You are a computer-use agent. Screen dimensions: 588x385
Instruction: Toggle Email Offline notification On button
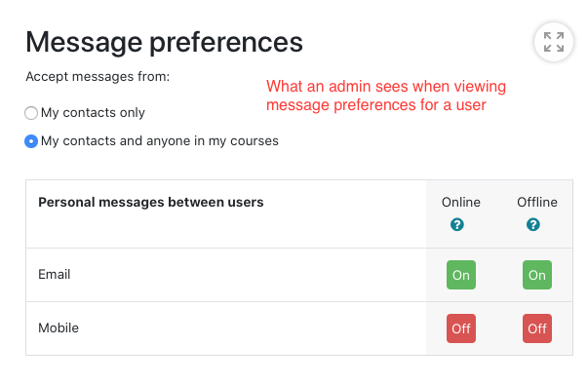537,275
